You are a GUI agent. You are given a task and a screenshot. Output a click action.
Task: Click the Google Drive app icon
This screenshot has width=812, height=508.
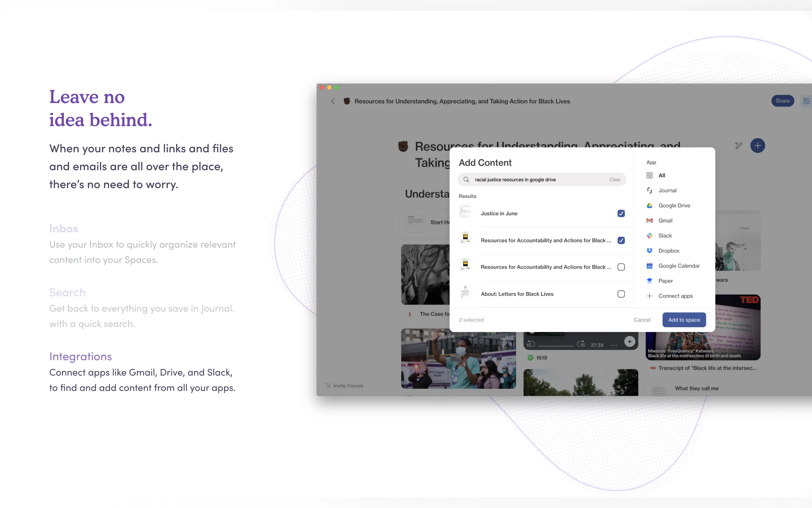649,205
